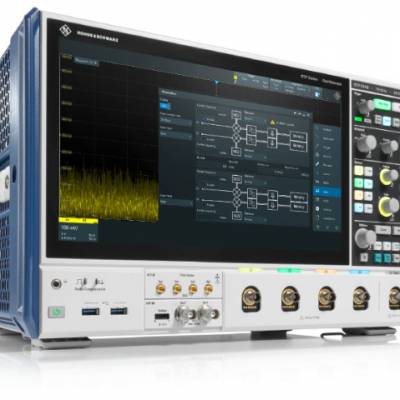
Task: Click the blue square icon in the screen toolbar
Action: coord(318,94)
